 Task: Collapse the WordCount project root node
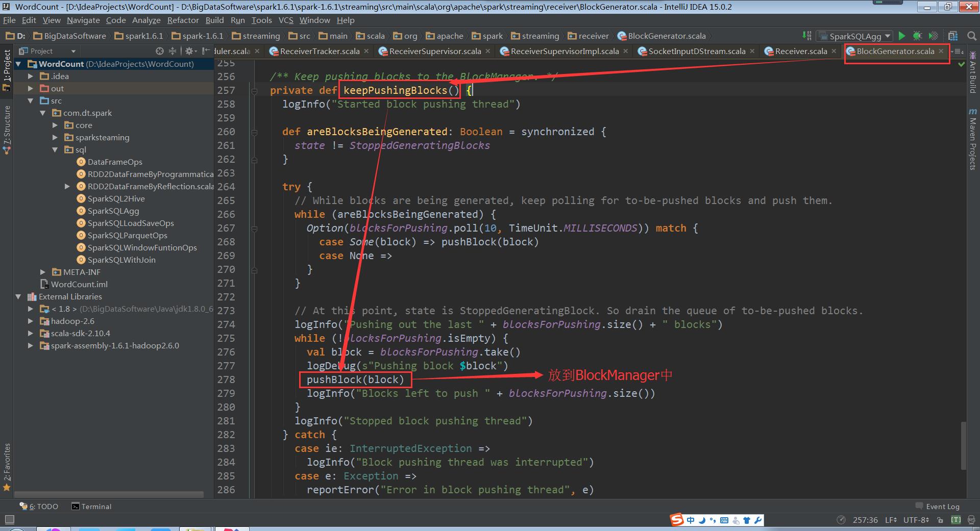19,64
